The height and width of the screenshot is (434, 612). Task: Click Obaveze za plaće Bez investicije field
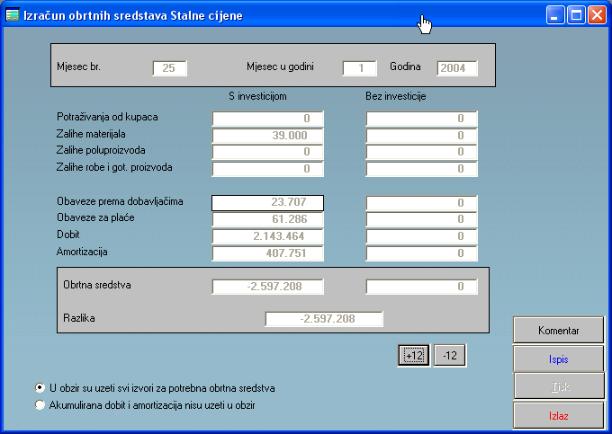click(422, 219)
